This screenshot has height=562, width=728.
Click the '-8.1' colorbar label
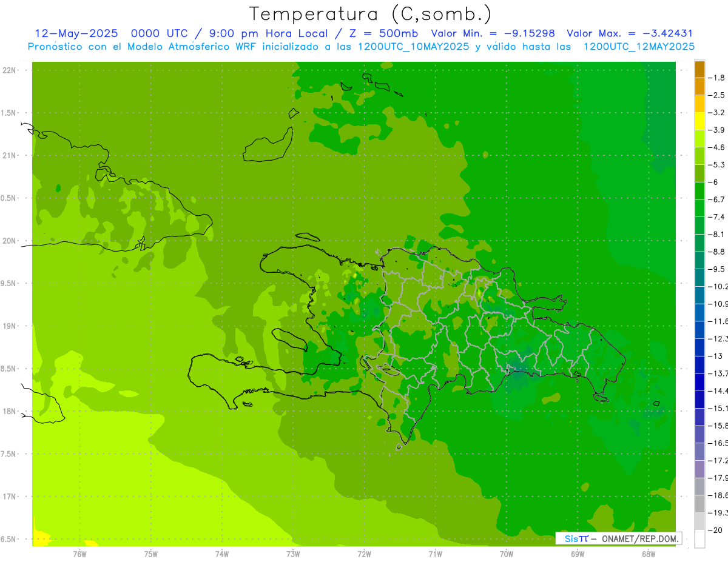(x=717, y=234)
